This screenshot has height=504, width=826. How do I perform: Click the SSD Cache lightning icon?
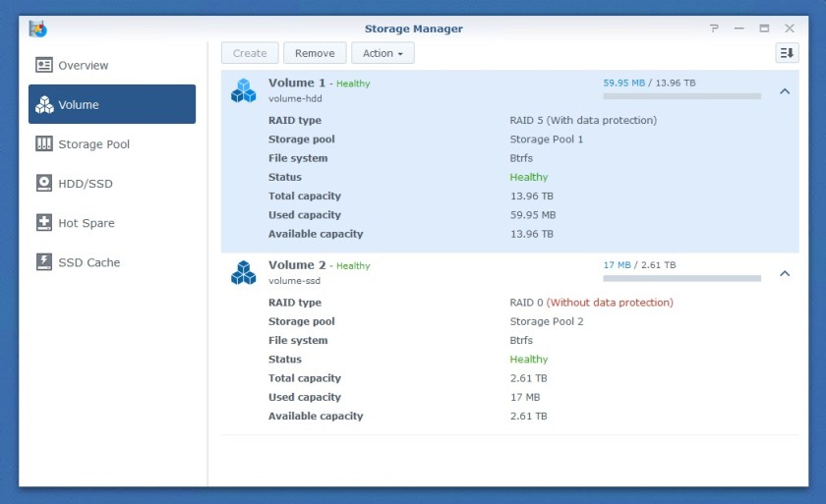click(44, 262)
